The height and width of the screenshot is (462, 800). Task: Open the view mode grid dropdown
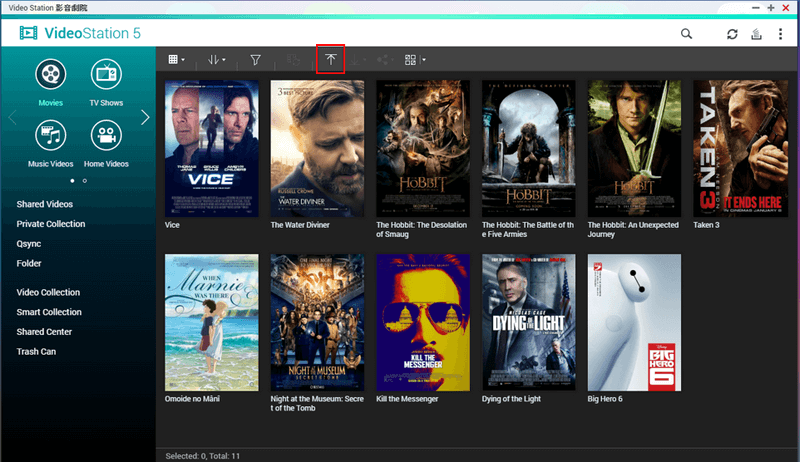point(177,60)
